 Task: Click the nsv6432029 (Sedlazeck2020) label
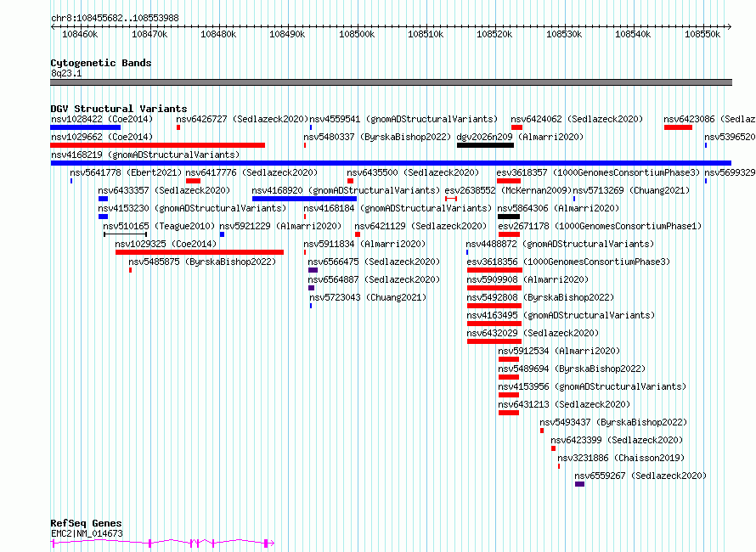533,333
